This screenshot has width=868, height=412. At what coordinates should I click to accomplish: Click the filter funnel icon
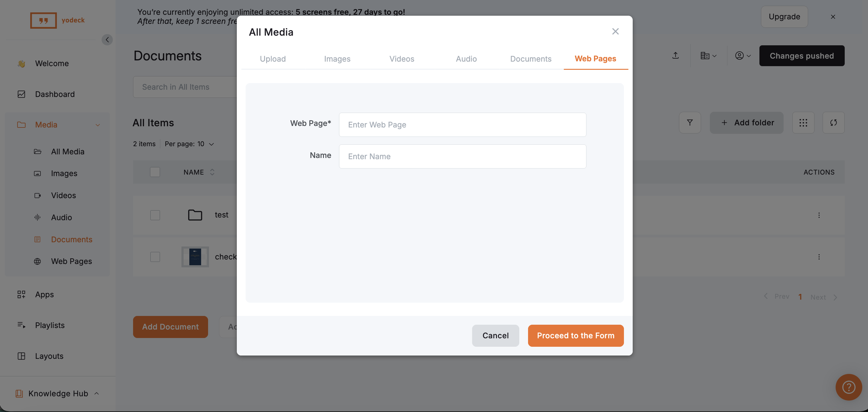click(690, 123)
